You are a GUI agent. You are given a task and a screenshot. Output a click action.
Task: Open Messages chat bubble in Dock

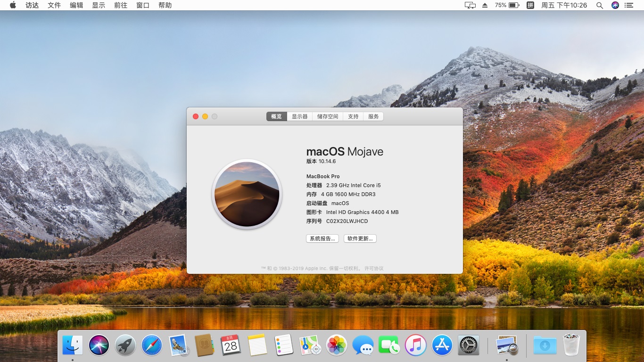(x=363, y=346)
